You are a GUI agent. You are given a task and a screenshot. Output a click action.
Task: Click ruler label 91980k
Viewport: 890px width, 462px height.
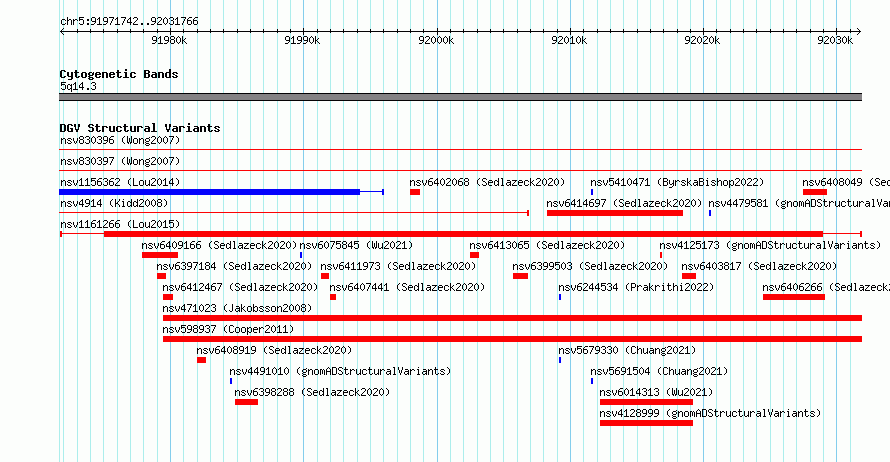(x=169, y=40)
